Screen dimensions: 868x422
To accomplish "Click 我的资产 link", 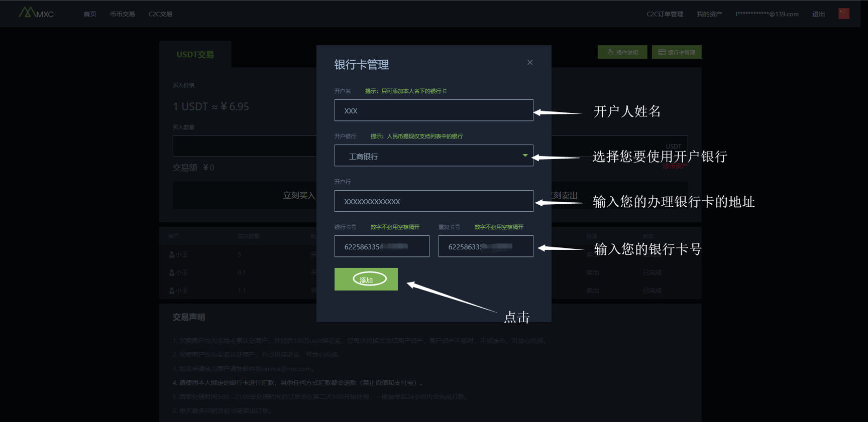I will [709, 14].
